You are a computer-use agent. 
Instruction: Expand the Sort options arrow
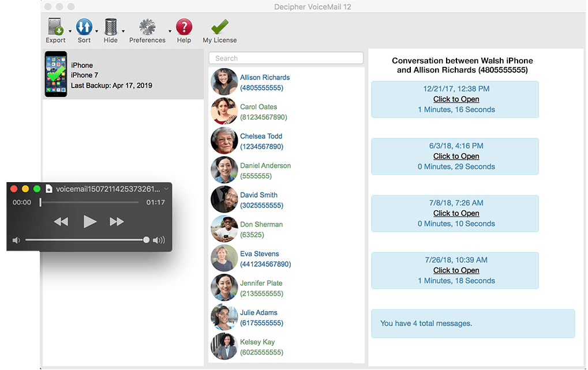[x=96, y=31]
